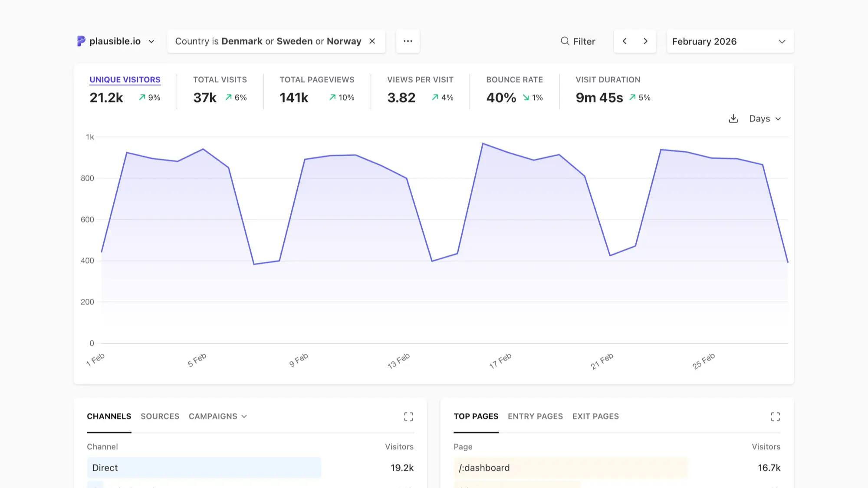The width and height of the screenshot is (868, 488).
Task: Go to previous period with left arrow
Action: coord(625,41)
